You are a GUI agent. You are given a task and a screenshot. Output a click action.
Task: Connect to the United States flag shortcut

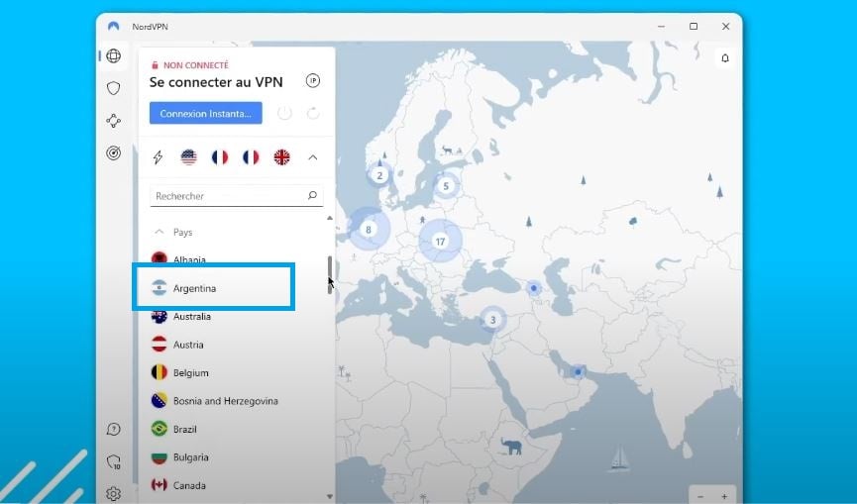point(188,157)
